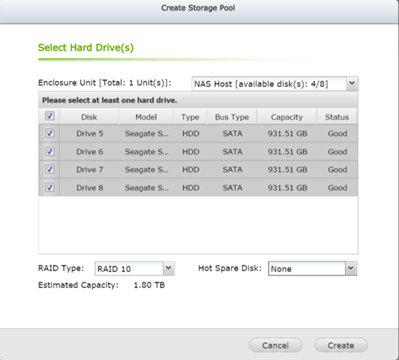Uncheck the Drive 7 checkbox

pos(50,169)
